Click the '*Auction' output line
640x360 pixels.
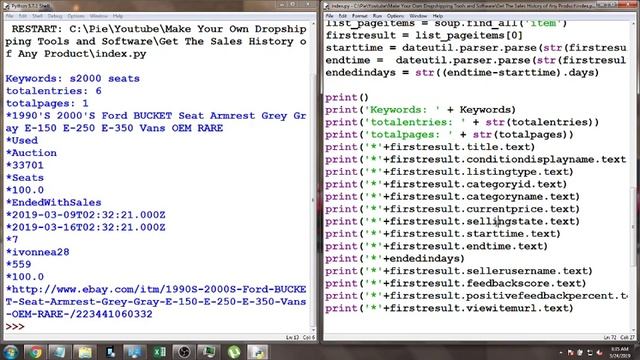tap(31, 153)
